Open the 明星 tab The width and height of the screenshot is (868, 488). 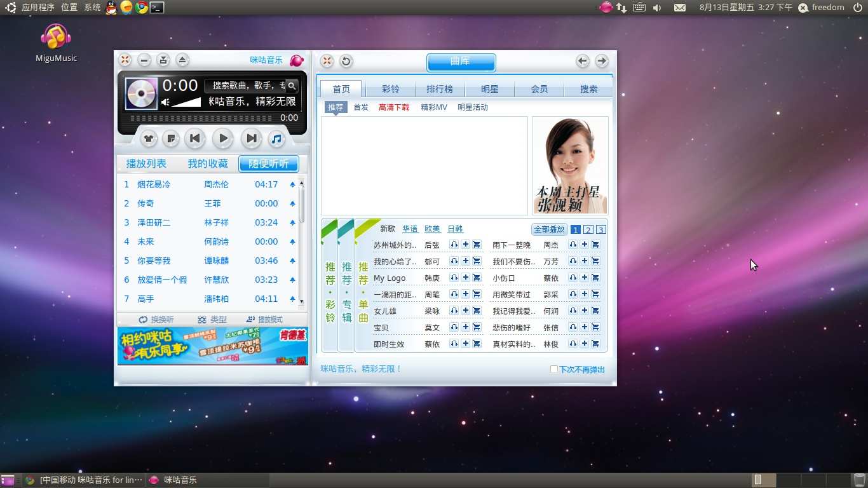pos(489,89)
